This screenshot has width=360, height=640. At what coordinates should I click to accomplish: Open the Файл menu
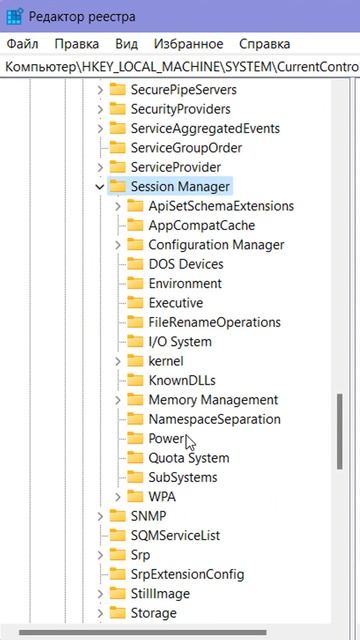tap(23, 44)
